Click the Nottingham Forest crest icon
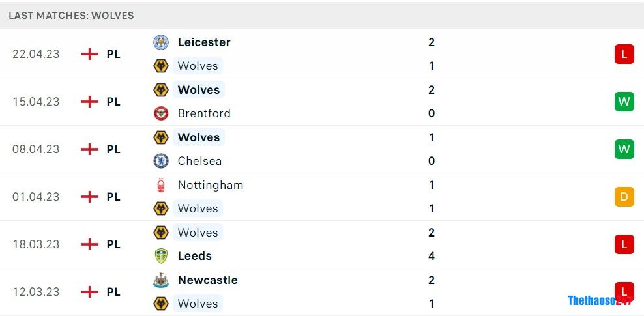Image resolution: width=644 pixels, height=316 pixels. click(x=160, y=185)
